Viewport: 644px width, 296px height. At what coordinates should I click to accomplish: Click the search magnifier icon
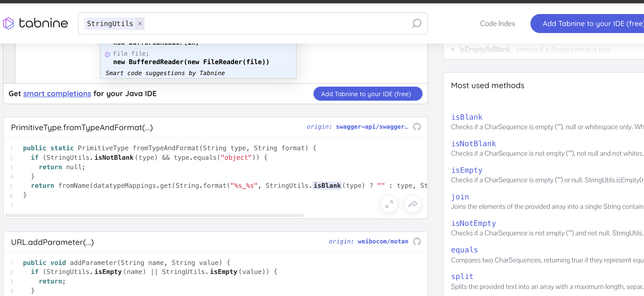pyautogui.click(x=416, y=24)
